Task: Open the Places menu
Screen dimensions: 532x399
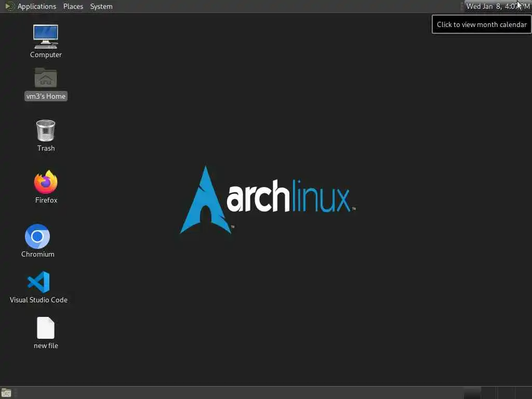Action: coord(73,6)
